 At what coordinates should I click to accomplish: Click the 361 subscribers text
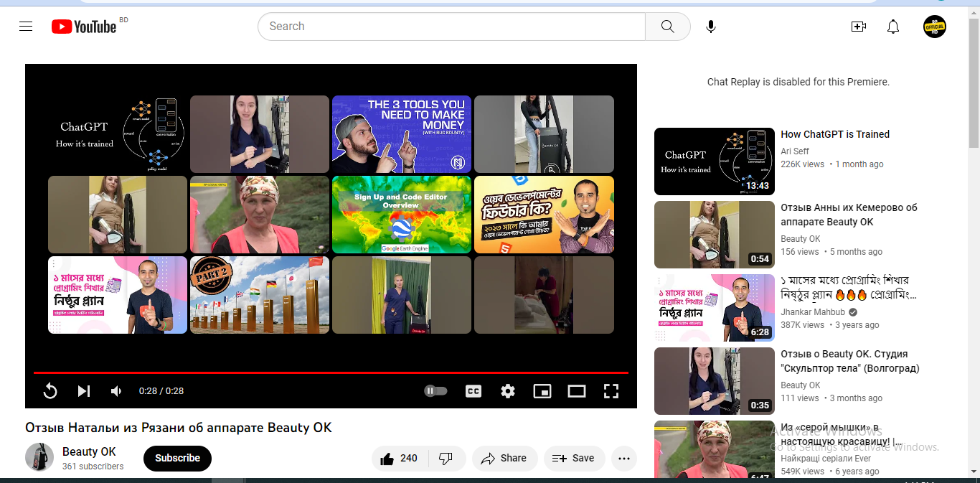click(x=93, y=466)
